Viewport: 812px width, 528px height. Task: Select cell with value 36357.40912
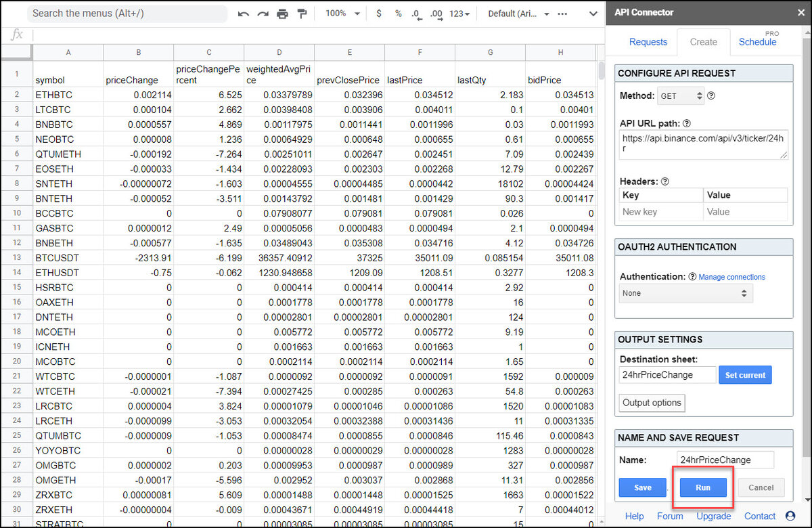279,258
